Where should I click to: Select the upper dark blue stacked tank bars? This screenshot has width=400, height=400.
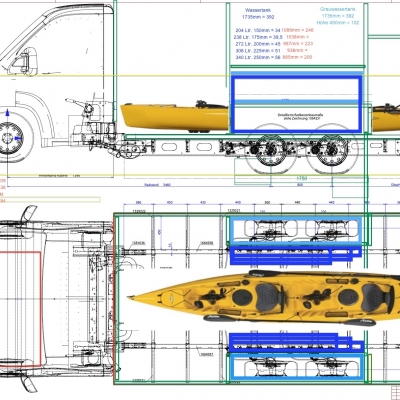296,255
